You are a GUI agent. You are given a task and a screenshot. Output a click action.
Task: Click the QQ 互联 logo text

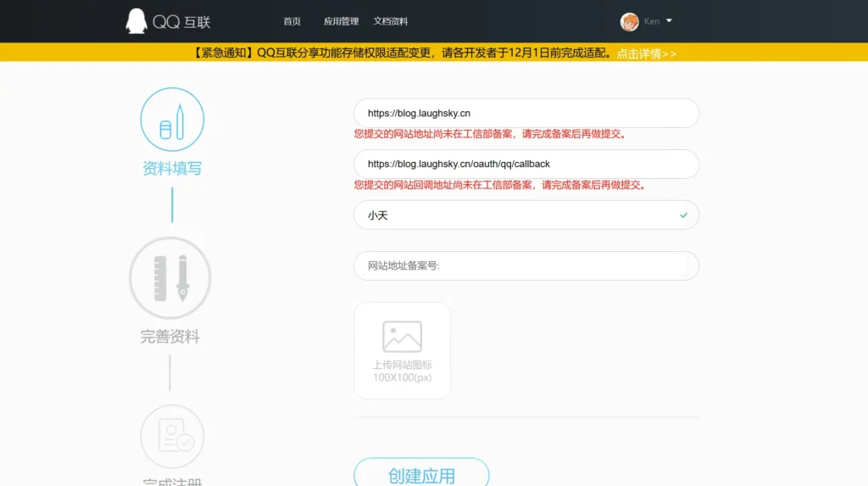[x=181, y=22]
